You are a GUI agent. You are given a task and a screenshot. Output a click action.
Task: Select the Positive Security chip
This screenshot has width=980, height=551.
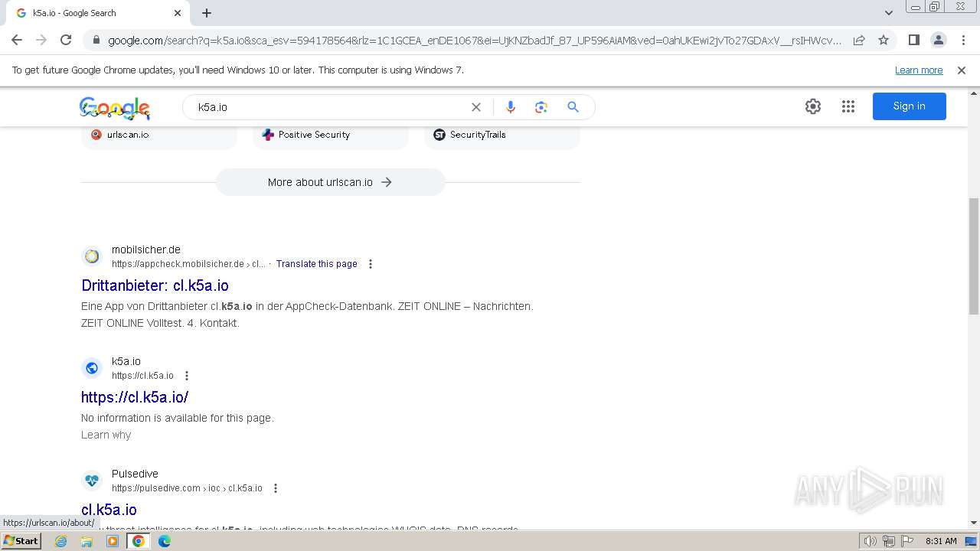click(331, 135)
